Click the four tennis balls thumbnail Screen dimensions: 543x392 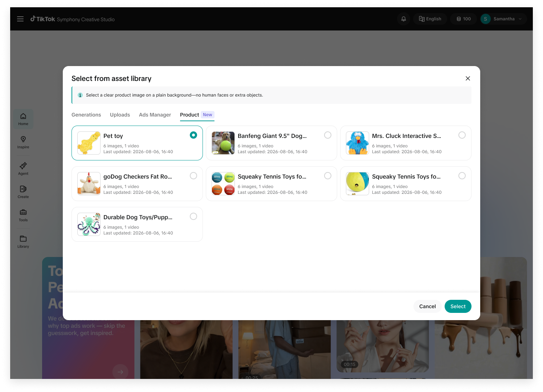[x=223, y=184]
